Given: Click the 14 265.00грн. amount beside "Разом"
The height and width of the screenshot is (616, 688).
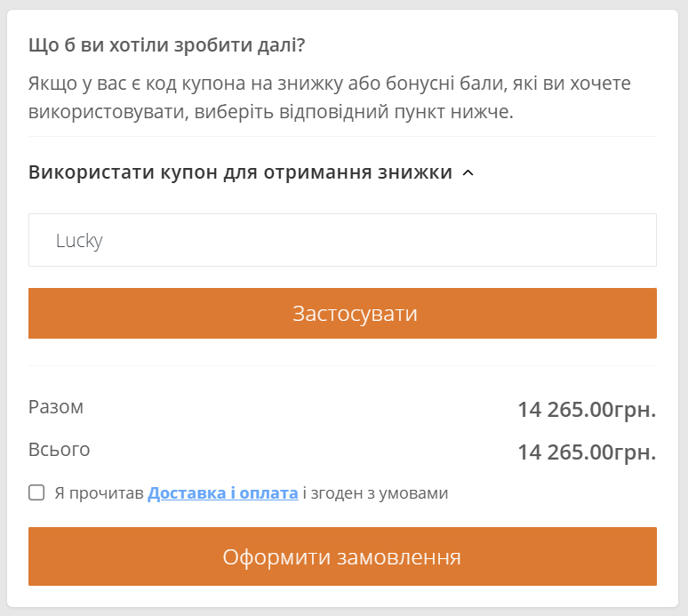Looking at the screenshot, I should pos(587,410).
